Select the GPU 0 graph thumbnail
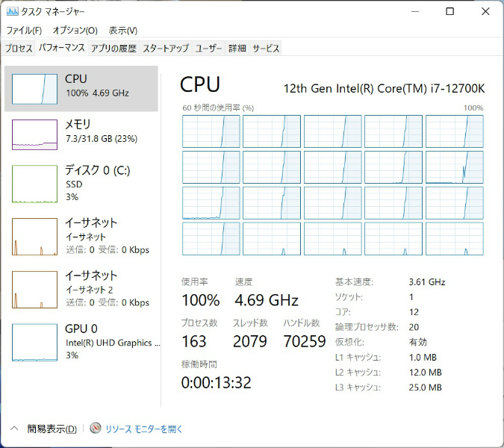This screenshot has height=448, width=504. (x=34, y=342)
